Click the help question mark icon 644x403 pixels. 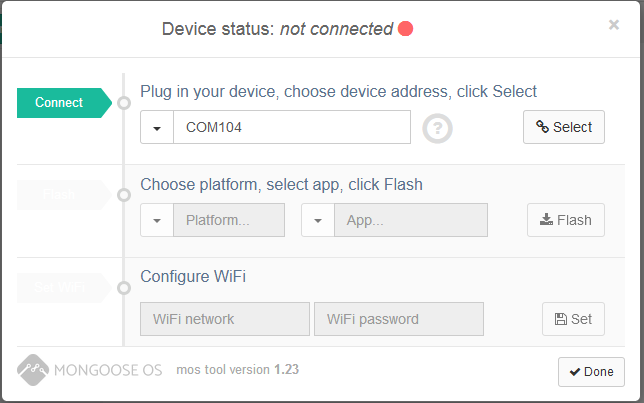[x=437, y=128]
